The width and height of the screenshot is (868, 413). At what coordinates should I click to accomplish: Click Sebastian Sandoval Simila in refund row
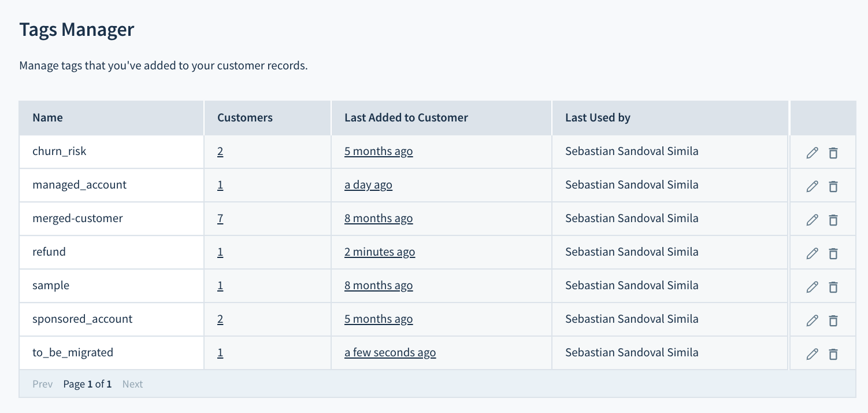632,252
